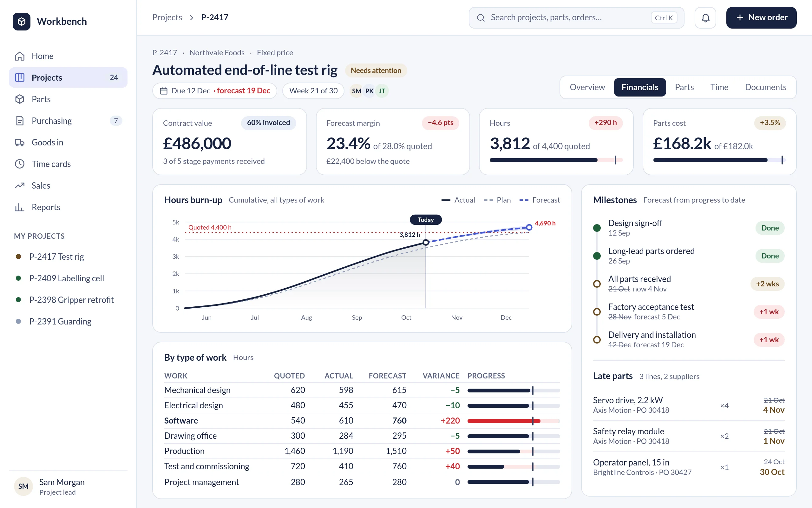The image size is (812, 508).
Task: Click the Sales trend arrow icon
Action: [20, 185]
